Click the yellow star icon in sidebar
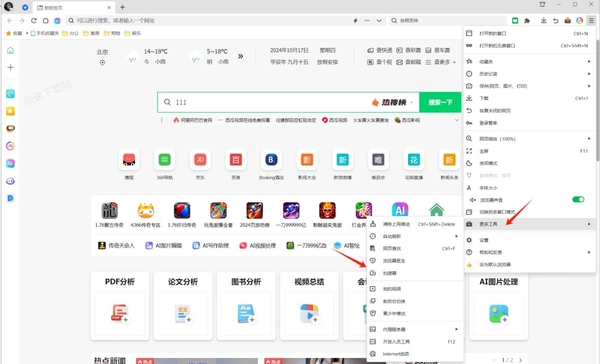This screenshot has width=600, height=364. click(x=10, y=111)
